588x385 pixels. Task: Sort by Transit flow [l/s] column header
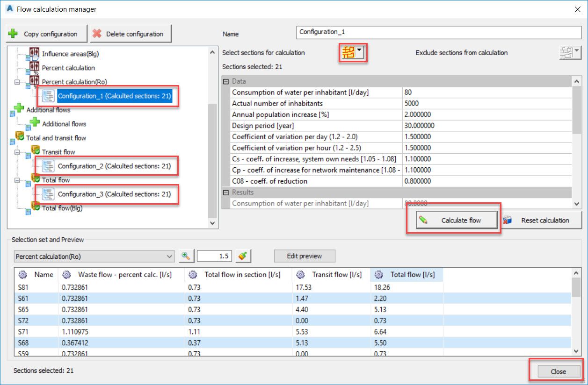tap(331, 274)
